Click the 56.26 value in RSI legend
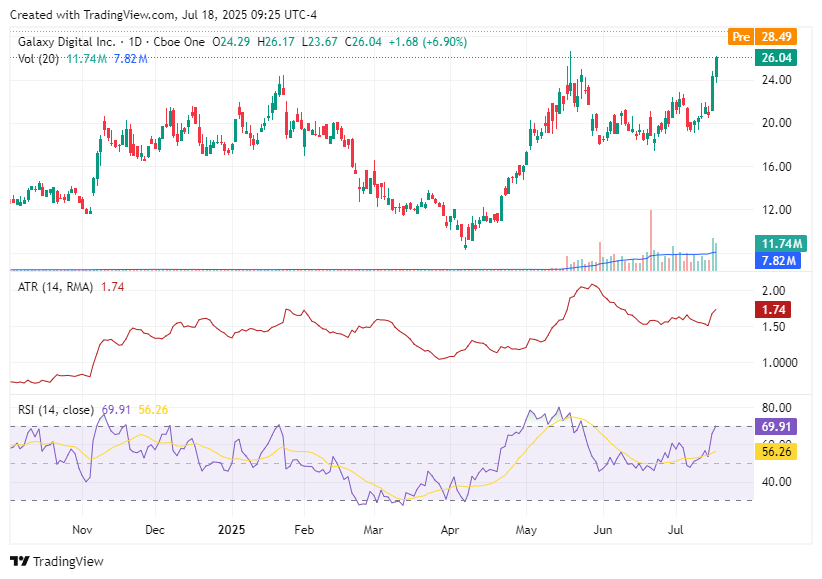 (153, 410)
